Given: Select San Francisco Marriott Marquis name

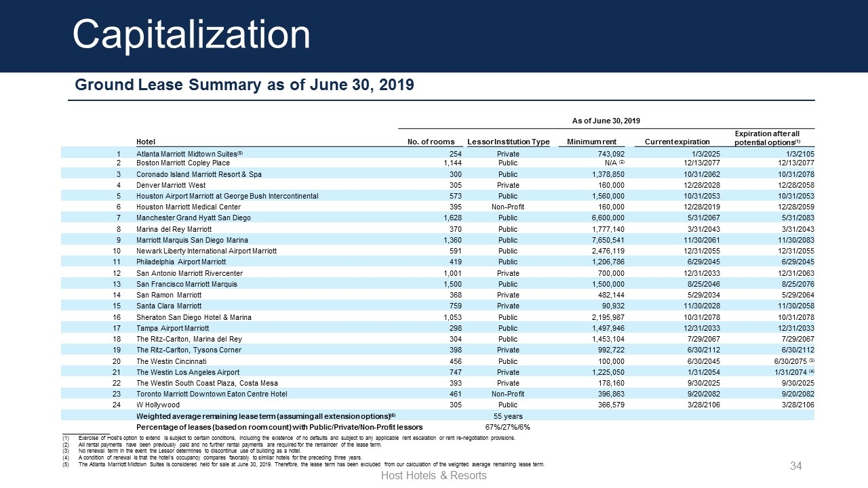Looking at the screenshot, I should point(186,284).
